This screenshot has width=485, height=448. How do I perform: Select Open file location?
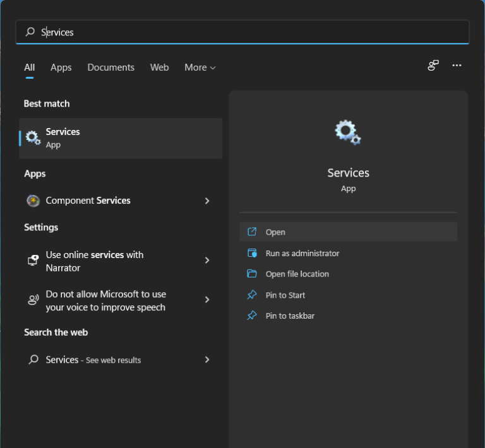(297, 274)
